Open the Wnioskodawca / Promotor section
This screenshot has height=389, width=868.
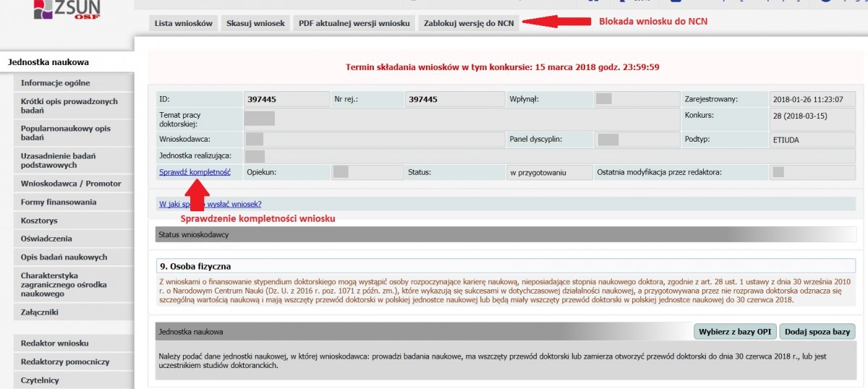(71, 184)
